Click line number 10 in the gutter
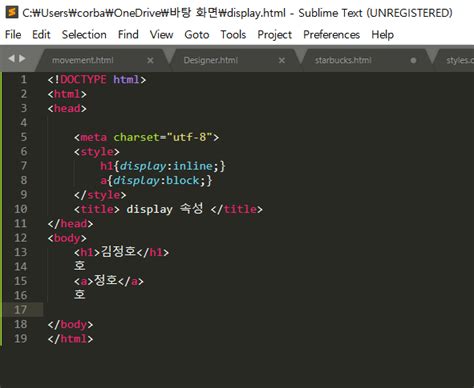Screen dimensions: 474x388 coord(21,209)
